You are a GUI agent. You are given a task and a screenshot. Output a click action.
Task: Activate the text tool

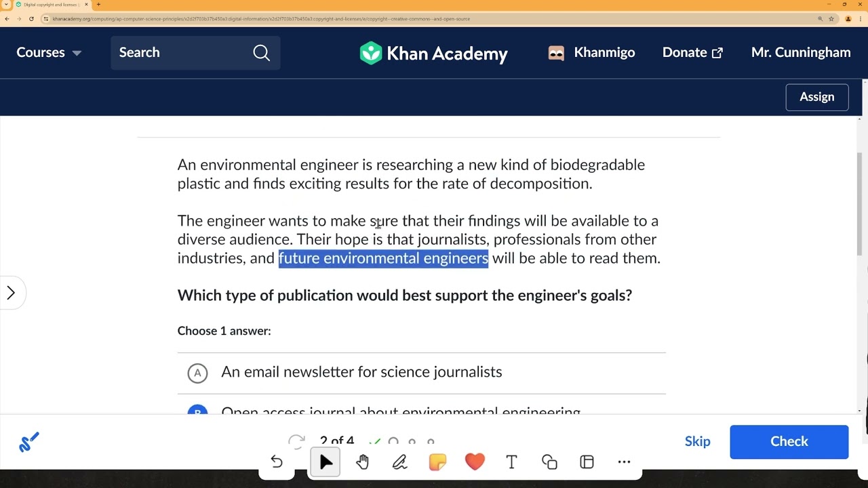(511, 462)
